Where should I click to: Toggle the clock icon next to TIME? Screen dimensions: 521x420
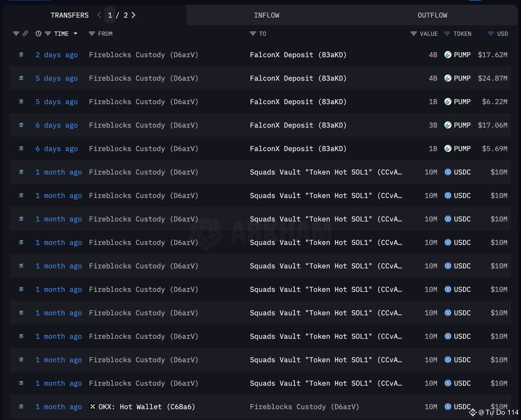point(38,33)
